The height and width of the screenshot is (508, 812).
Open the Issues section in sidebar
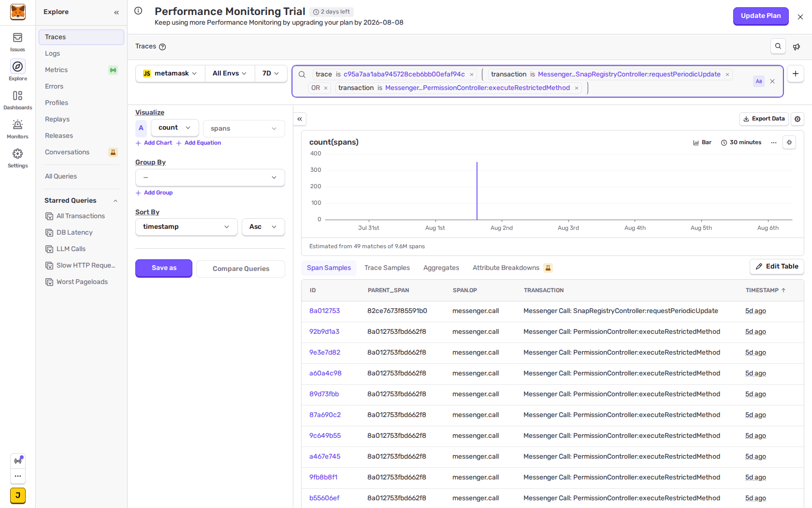(17, 42)
